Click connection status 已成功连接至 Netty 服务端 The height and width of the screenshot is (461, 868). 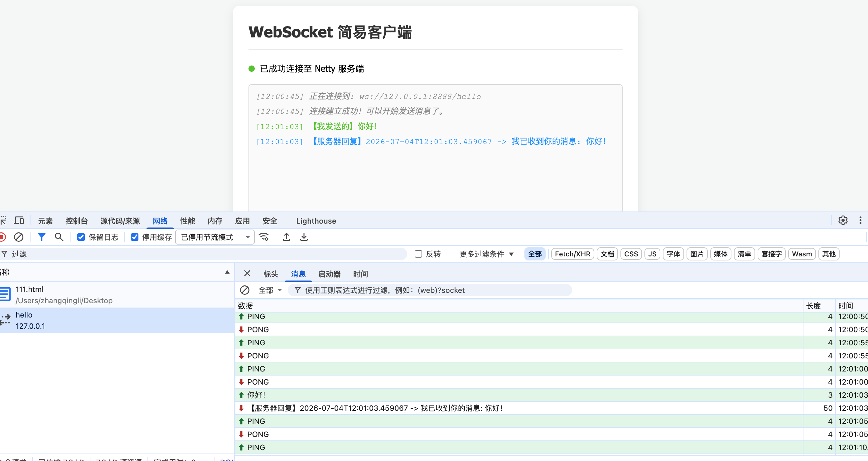pos(312,69)
